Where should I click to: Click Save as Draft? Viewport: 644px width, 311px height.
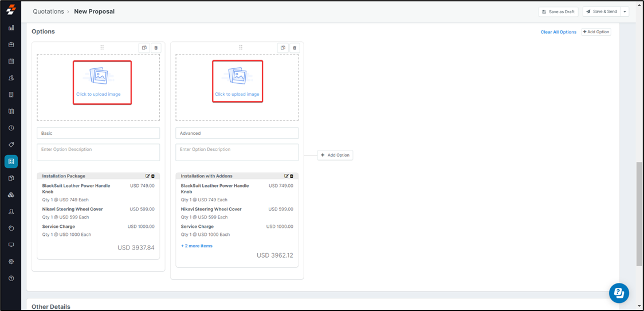(559, 12)
